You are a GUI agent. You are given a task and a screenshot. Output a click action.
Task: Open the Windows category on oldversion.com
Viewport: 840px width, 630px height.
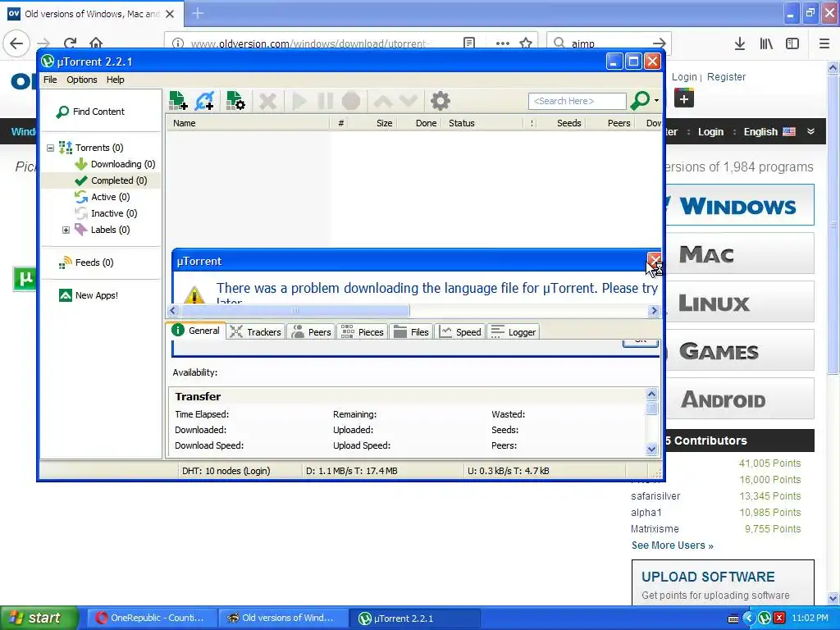(x=739, y=205)
